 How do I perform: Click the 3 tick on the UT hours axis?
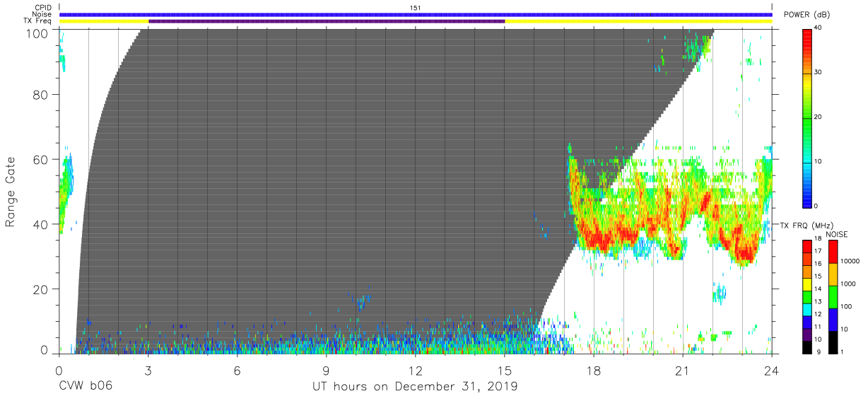click(x=148, y=370)
